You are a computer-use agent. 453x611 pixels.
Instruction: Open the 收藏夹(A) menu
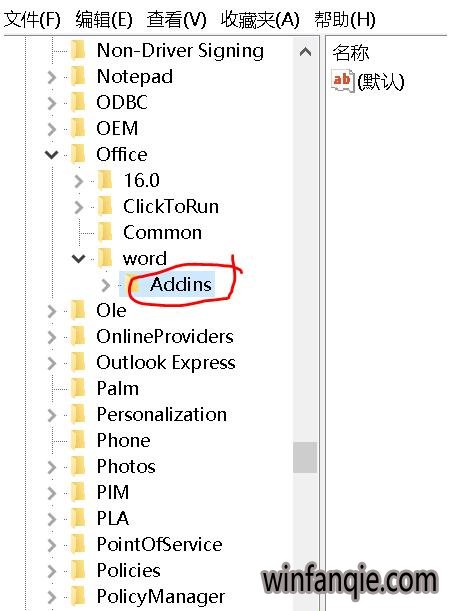click(260, 19)
